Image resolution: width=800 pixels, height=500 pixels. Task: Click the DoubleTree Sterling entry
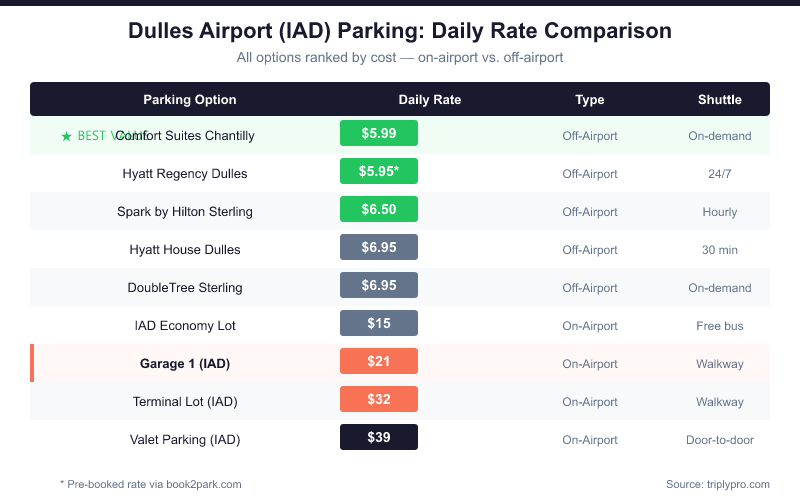pos(185,288)
